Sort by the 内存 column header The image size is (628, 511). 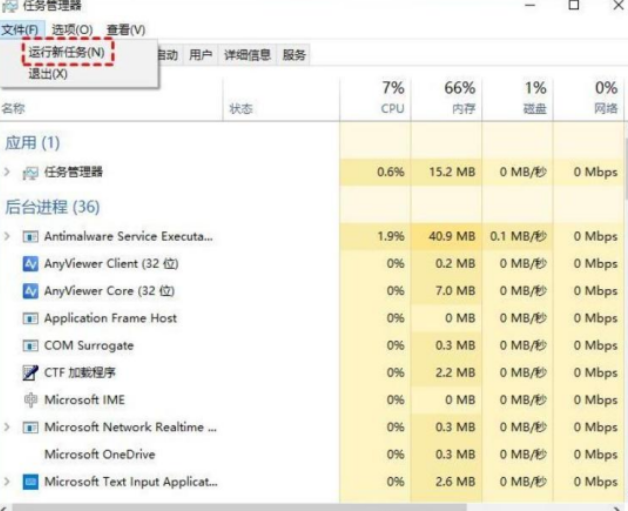(x=461, y=98)
